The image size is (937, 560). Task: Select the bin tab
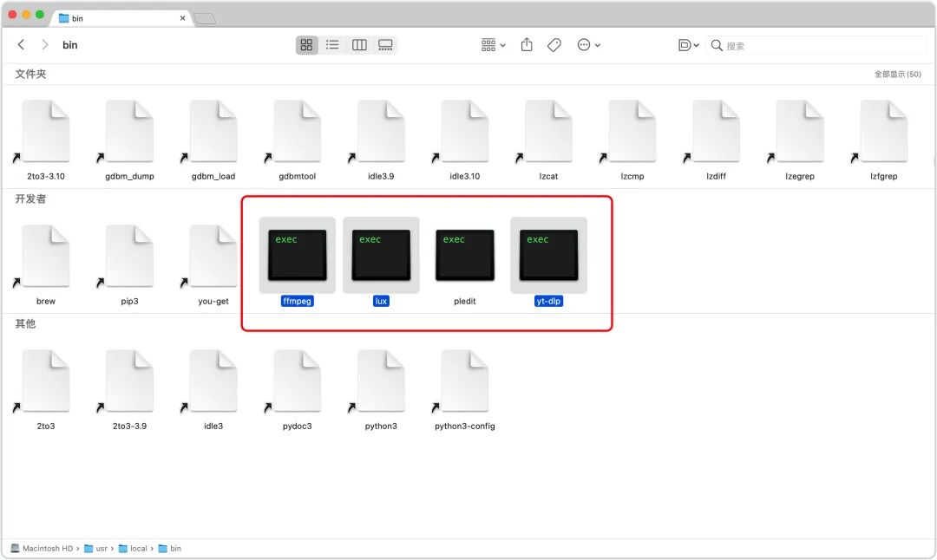pyautogui.click(x=122, y=18)
